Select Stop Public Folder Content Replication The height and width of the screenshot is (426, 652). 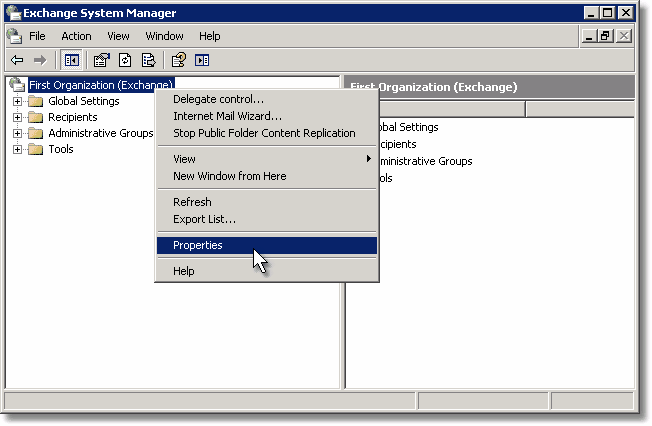point(267,133)
